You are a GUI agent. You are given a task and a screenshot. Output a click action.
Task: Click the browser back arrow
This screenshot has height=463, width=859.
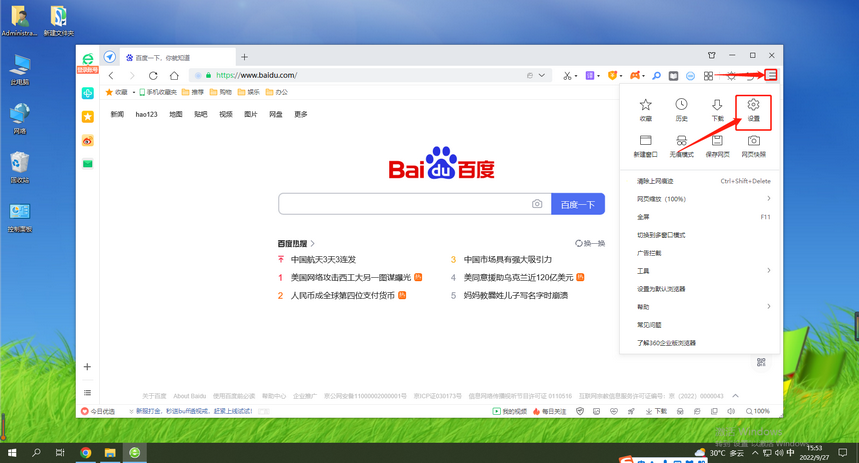coord(111,76)
